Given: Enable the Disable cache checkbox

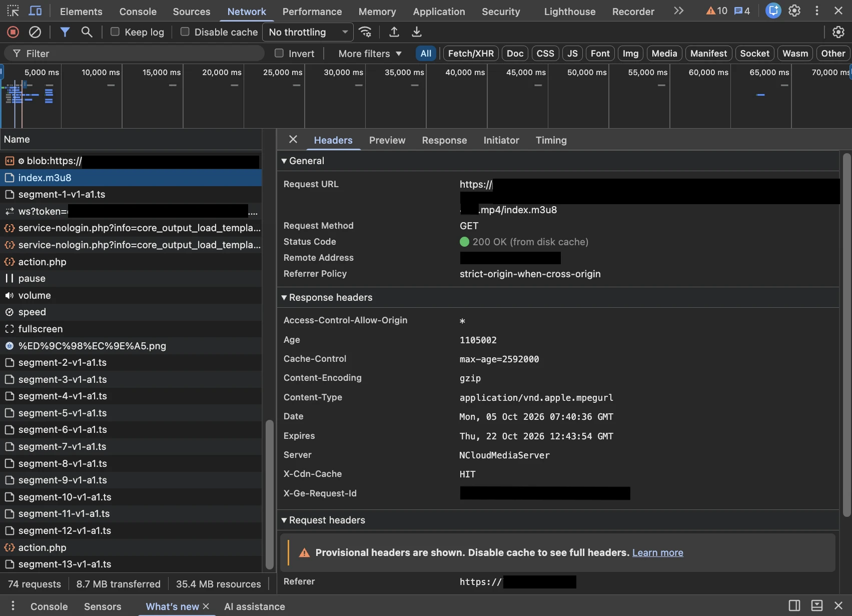Looking at the screenshot, I should click(185, 32).
